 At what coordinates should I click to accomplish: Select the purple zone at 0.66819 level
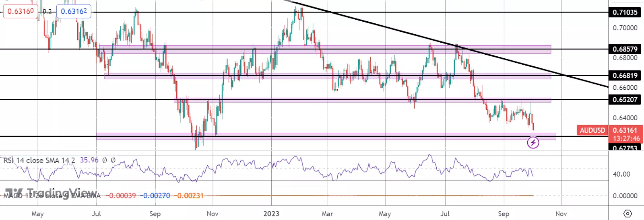click(328, 76)
